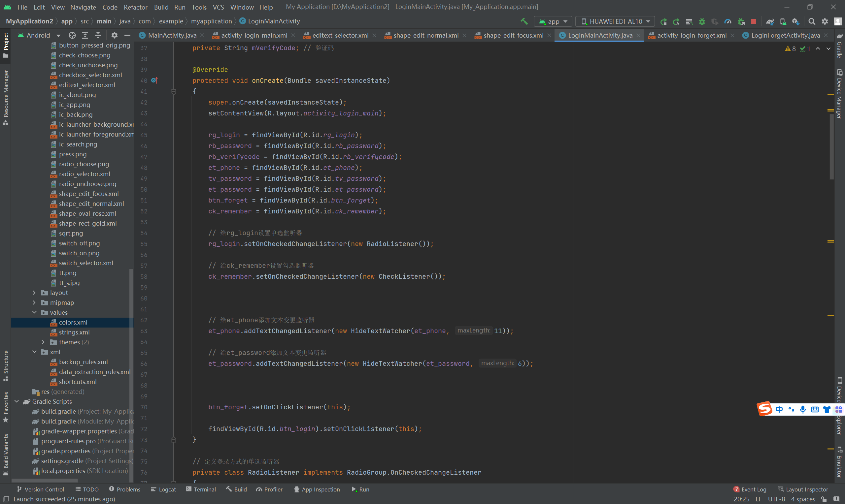Click the Search Everywhere magnifier icon
The height and width of the screenshot is (504, 845).
click(812, 21)
